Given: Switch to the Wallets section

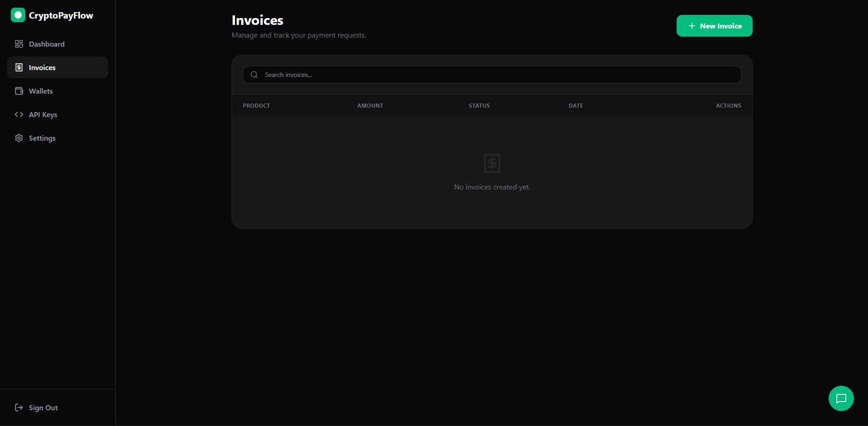Looking at the screenshot, I should 41,90.
